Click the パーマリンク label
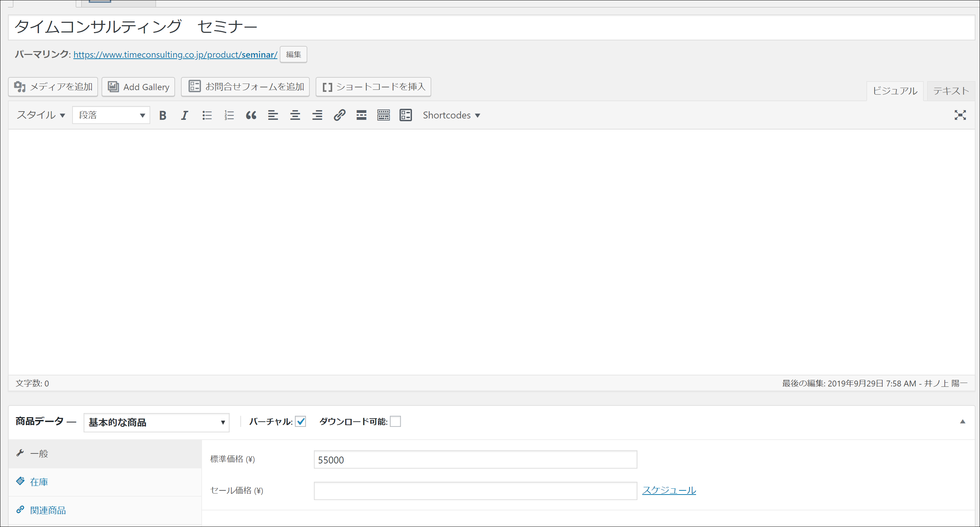980x527 pixels. click(x=42, y=55)
